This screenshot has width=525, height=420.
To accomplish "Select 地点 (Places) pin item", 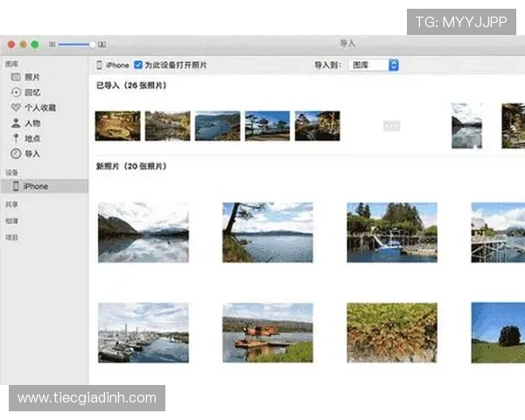I will (31, 138).
